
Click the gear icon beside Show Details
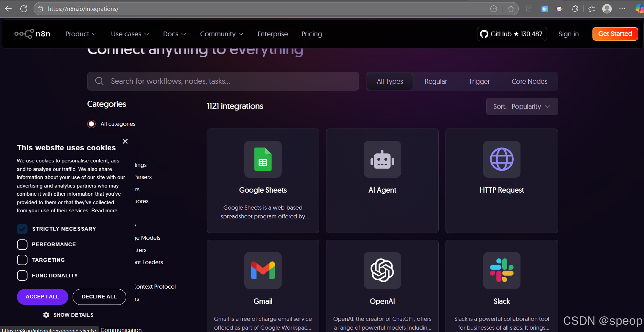pos(46,315)
